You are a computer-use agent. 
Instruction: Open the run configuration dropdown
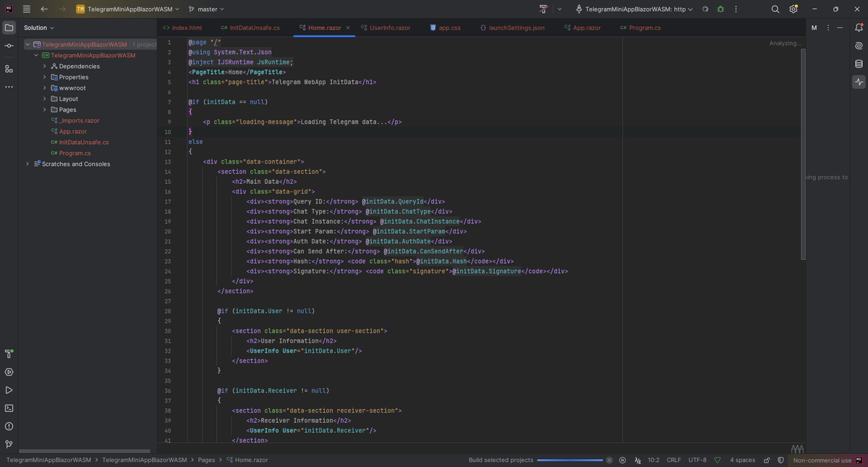tap(634, 9)
